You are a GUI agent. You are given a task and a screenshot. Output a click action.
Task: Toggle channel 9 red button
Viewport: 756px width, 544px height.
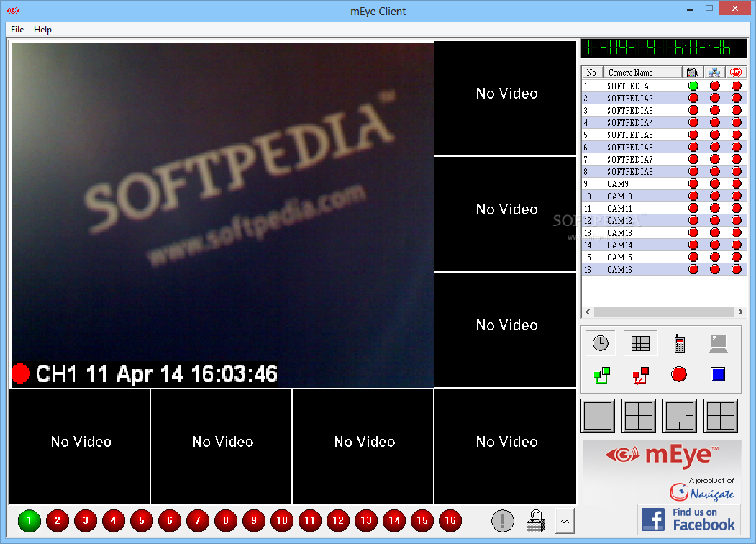[x=254, y=521]
